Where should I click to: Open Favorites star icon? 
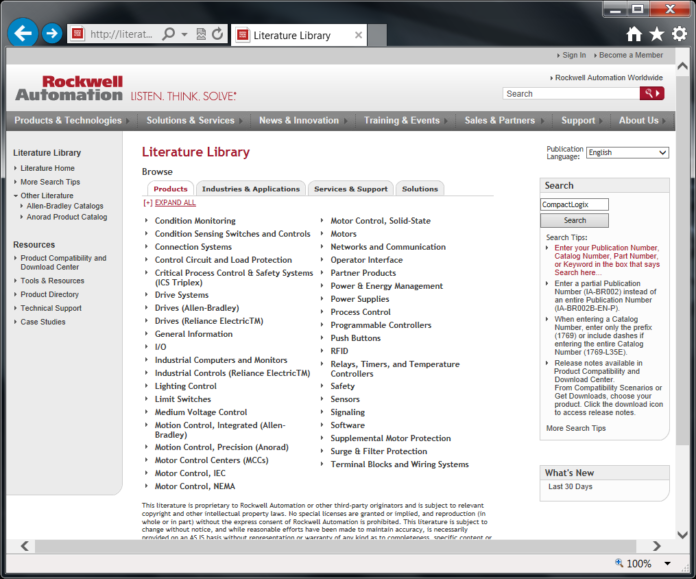pos(656,34)
